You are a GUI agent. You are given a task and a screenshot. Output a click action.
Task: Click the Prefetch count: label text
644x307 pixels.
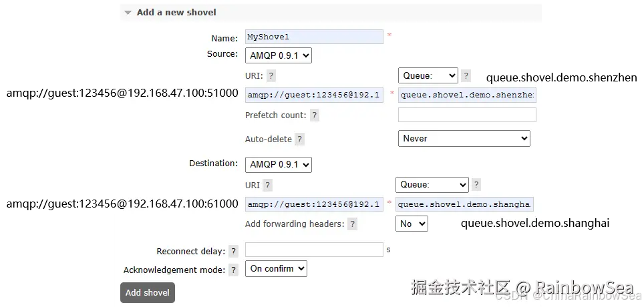pyautogui.click(x=276, y=115)
